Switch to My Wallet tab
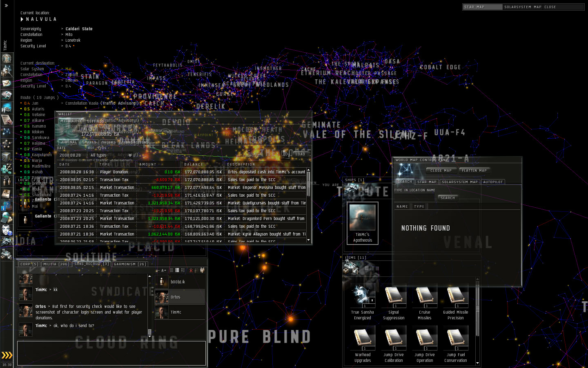The width and height of the screenshot is (588, 368). [x=71, y=121]
